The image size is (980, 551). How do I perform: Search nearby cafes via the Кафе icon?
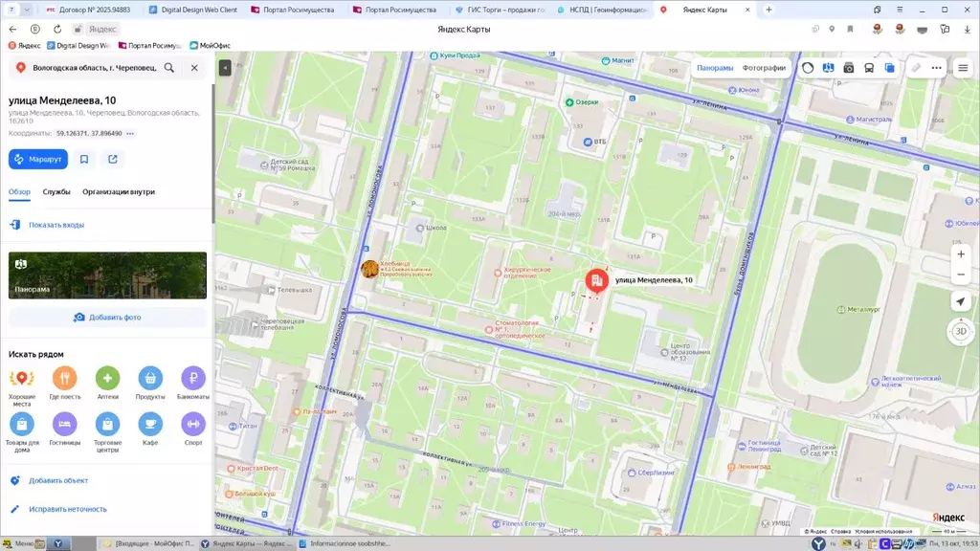(x=150, y=424)
